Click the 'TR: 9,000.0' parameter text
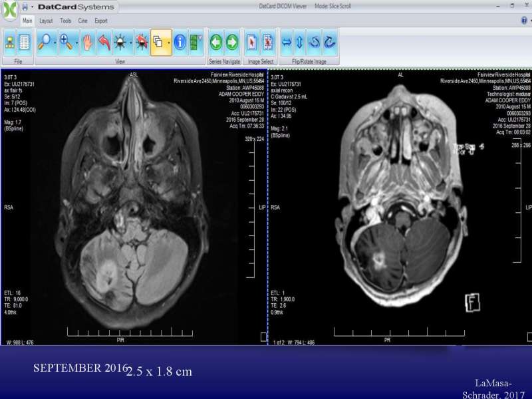The width and height of the screenshot is (532, 399). [16, 299]
